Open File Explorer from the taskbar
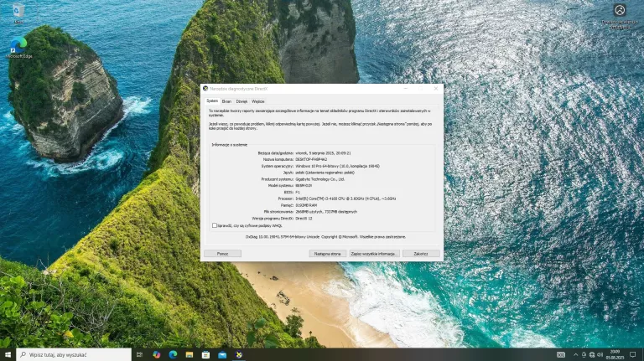 (x=190, y=354)
